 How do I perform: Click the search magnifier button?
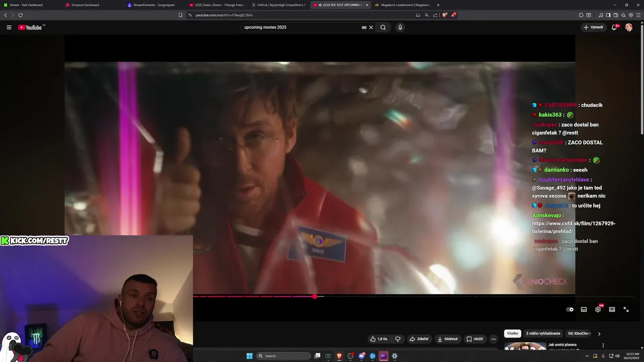(x=383, y=28)
